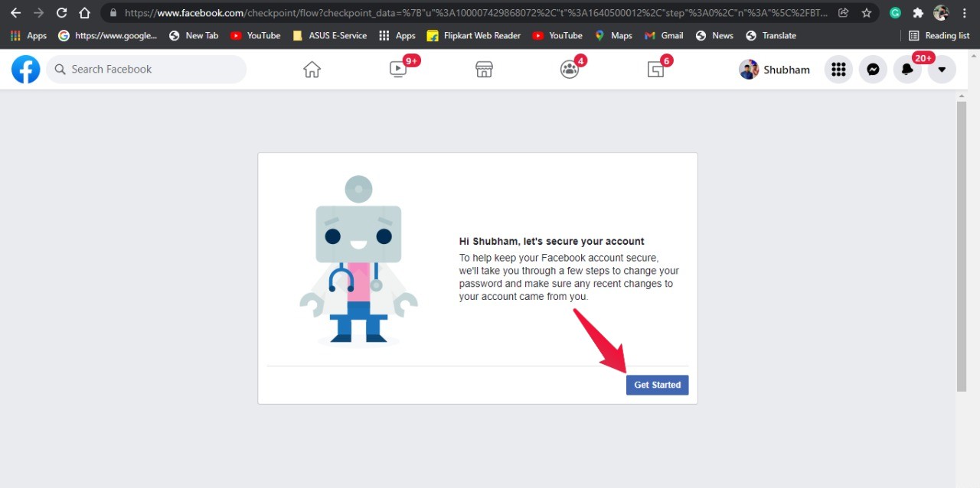Image resolution: width=980 pixels, height=488 pixels.
Task: Open the News bookmark
Action: point(714,35)
